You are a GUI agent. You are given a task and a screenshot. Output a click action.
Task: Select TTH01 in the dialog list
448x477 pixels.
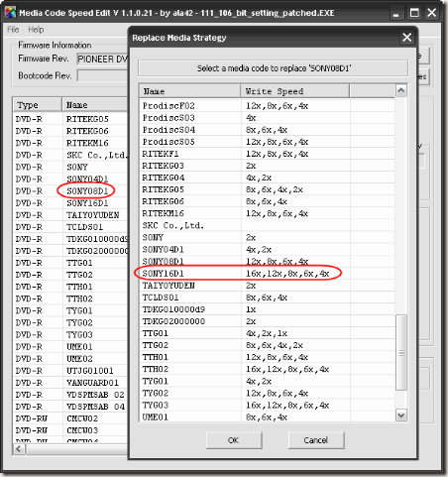267,357
